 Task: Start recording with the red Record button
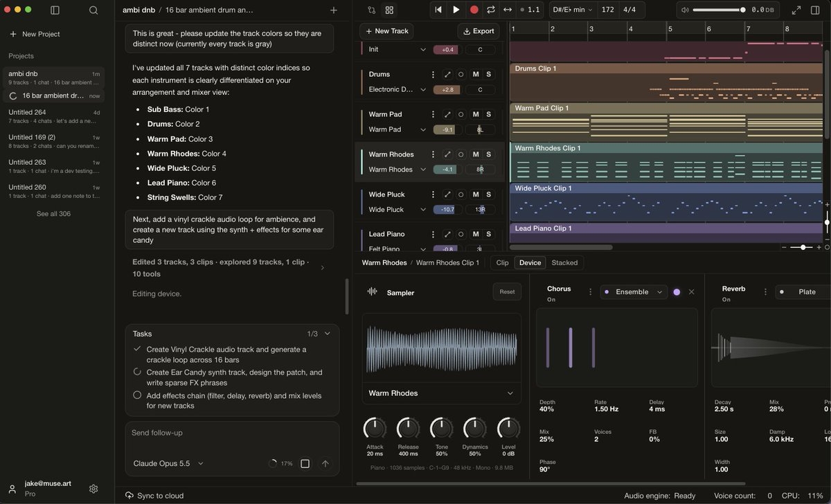474,10
